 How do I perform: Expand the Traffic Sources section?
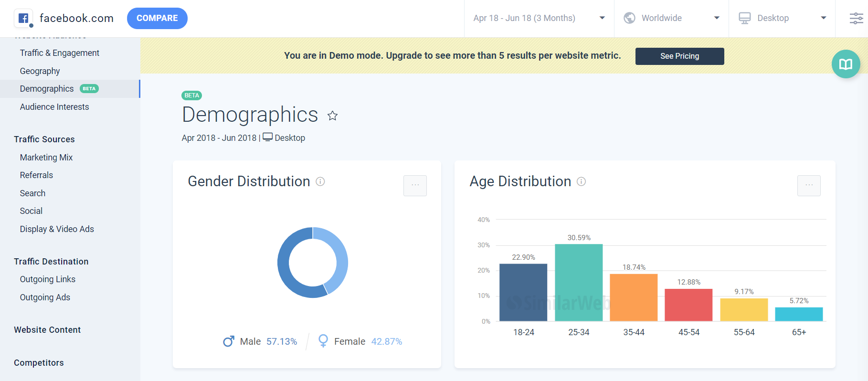[x=44, y=139]
